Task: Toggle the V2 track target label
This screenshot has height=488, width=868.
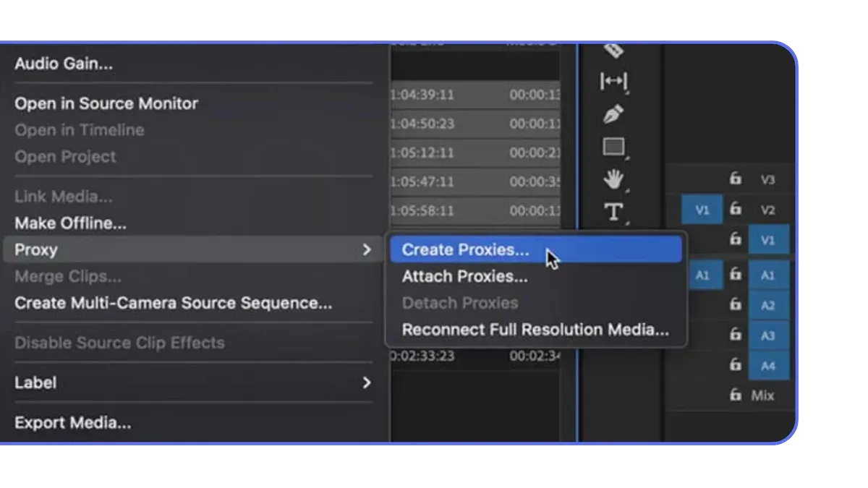Action: pyautogui.click(x=767, y=210)
